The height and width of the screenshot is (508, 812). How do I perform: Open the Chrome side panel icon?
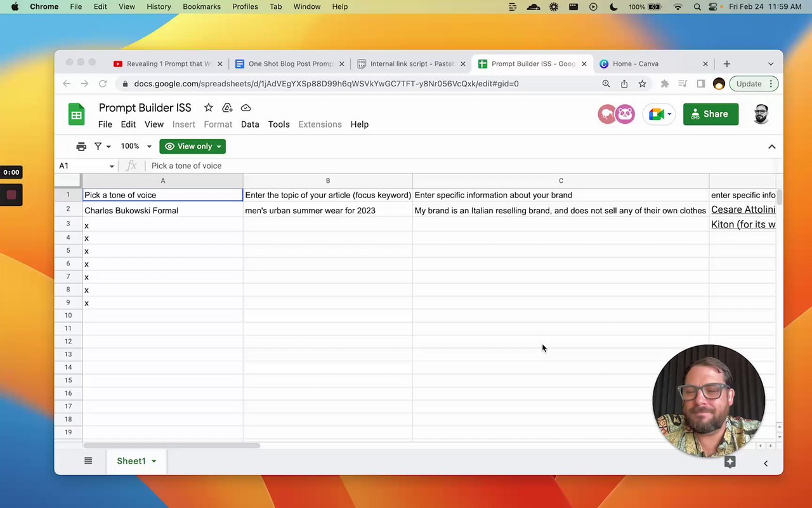[701, 84]
